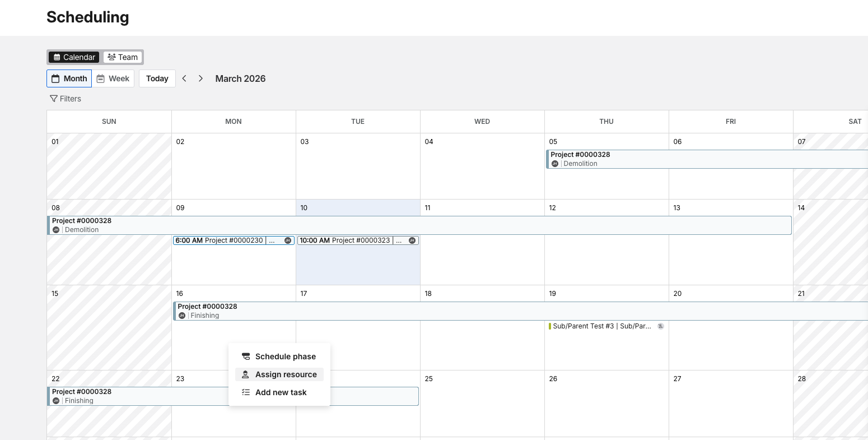Select the Month view button
Screen dimensions: 868x440
[x=69, y=78]
